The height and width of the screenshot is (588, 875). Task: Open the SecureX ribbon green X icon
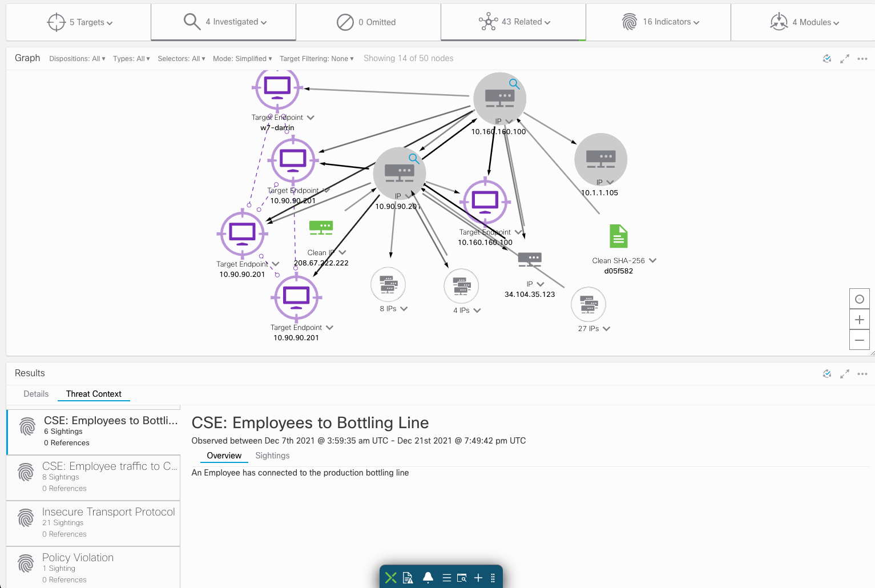point(391,578)
